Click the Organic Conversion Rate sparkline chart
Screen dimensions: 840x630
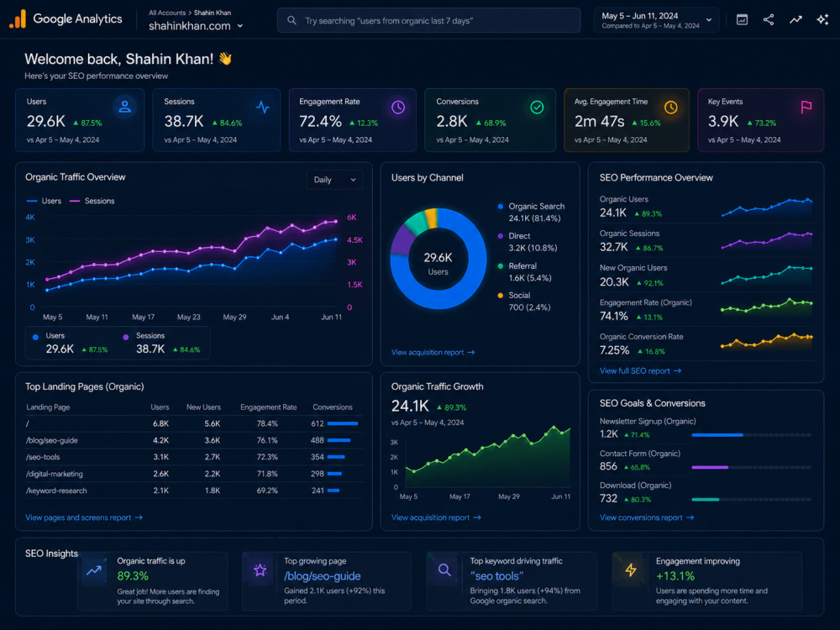coord(767,341)
